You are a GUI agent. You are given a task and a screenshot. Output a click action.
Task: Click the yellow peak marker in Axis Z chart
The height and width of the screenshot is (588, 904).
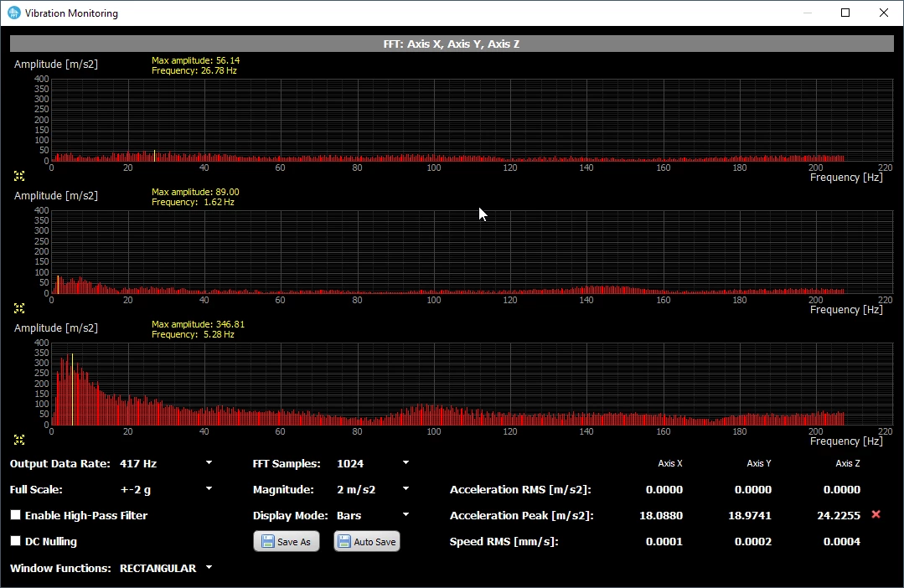[72, 389]
